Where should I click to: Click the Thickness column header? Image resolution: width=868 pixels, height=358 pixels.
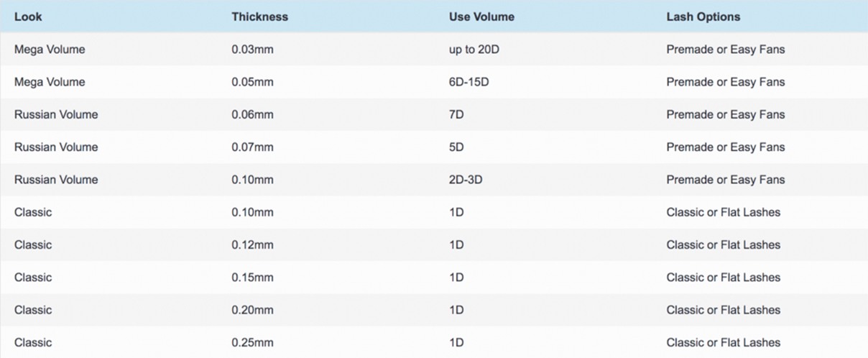[x=259, y=17]
